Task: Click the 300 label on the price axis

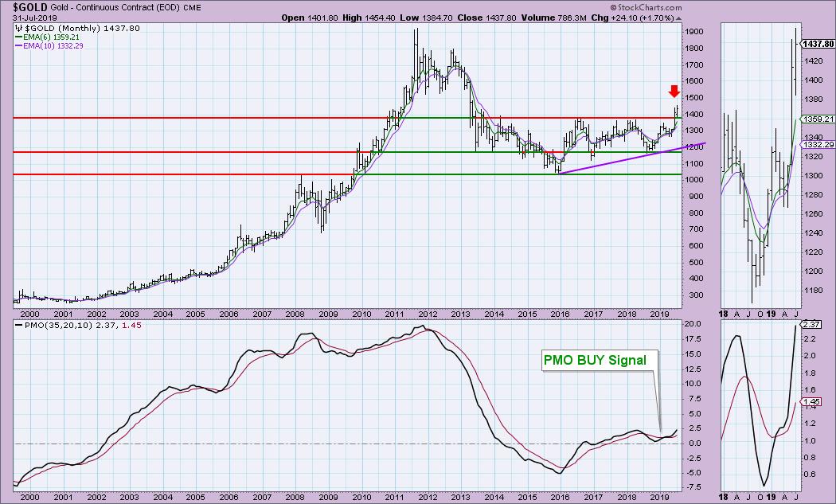Action: coord(696,295)
